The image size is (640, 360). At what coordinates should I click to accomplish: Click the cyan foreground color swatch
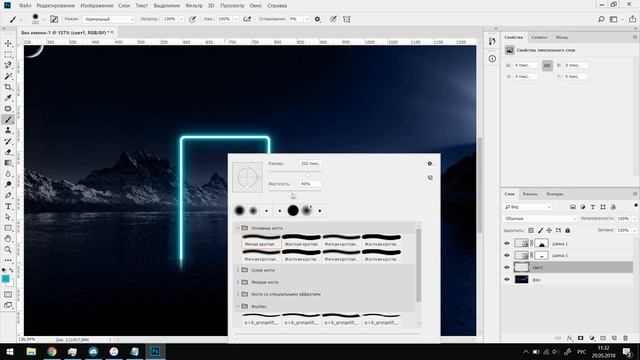click(x=5, y=279)
